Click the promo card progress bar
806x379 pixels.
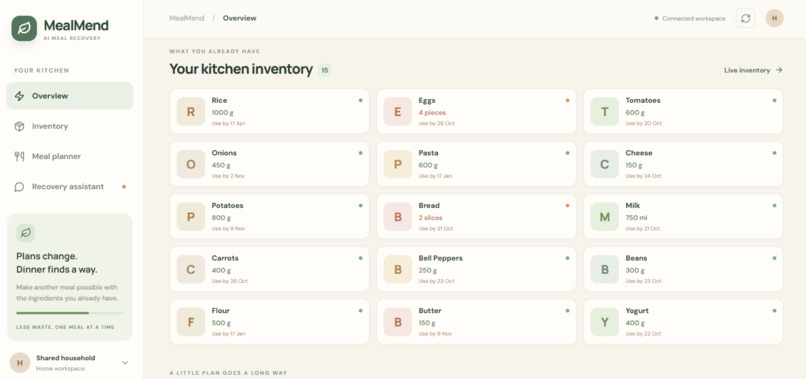(x=69, y=313)
